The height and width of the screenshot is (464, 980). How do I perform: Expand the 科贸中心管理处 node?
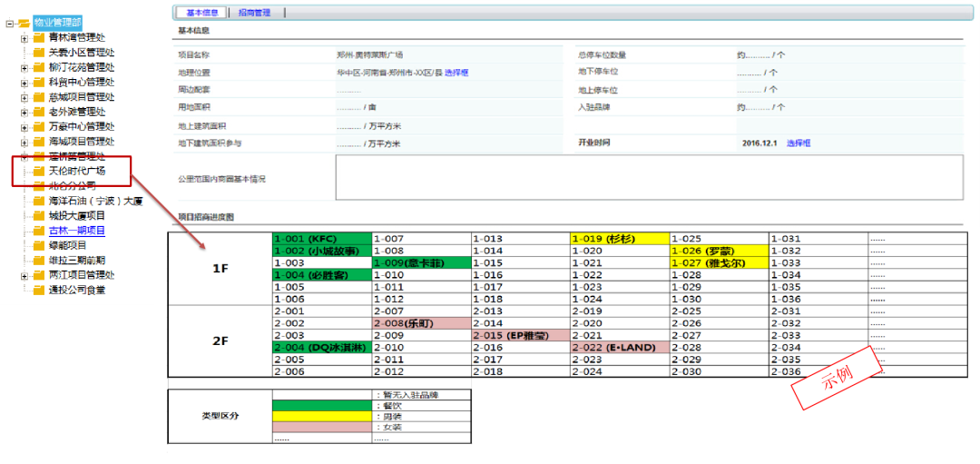point(24,82)
